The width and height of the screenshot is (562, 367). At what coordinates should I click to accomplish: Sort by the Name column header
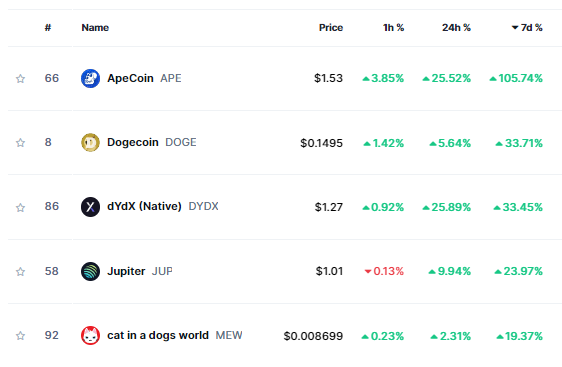[x=95, y=28]
